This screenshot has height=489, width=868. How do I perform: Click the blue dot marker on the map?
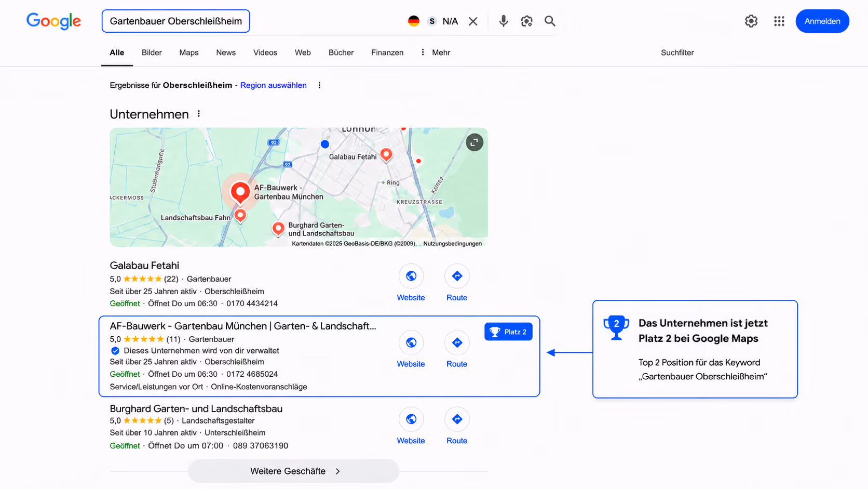[325, 144]
